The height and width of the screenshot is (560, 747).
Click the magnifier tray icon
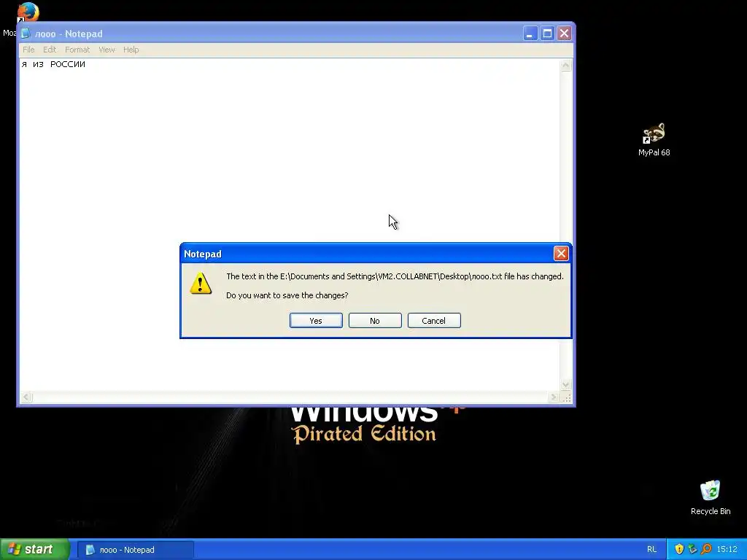[x=706, y=549]
